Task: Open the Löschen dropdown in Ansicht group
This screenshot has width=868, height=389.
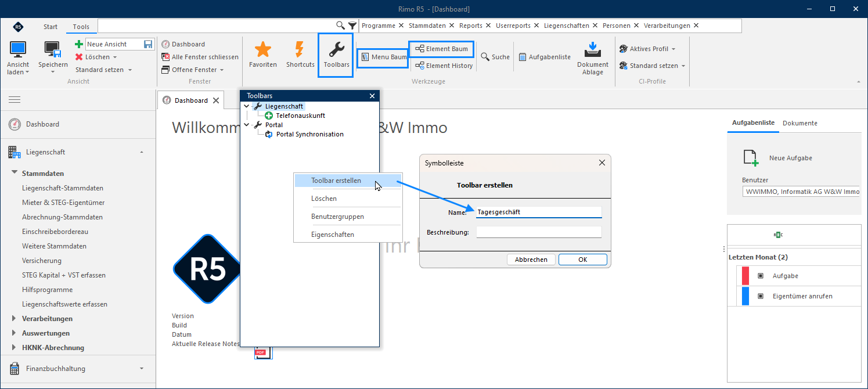Action: point(96,57)
